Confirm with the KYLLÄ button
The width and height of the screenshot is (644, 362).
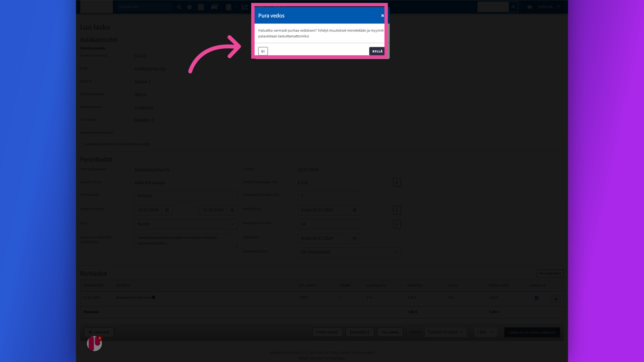(x=377, y=51)
